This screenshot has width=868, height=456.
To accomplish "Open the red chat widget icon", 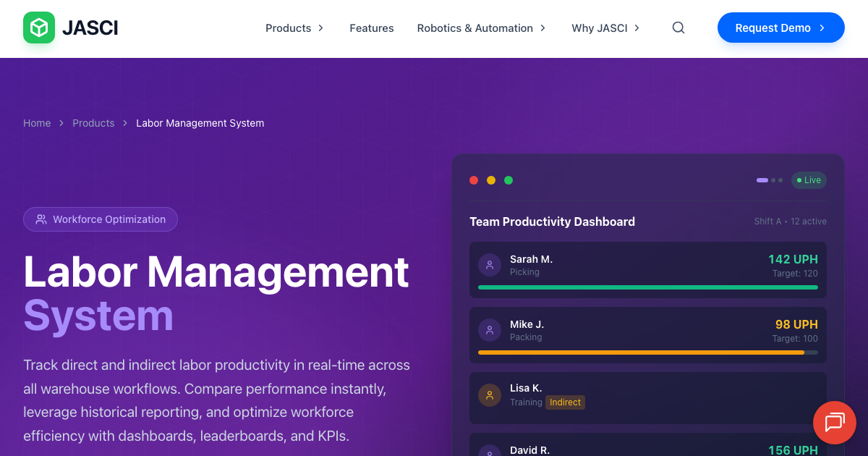I will [835, 422].
